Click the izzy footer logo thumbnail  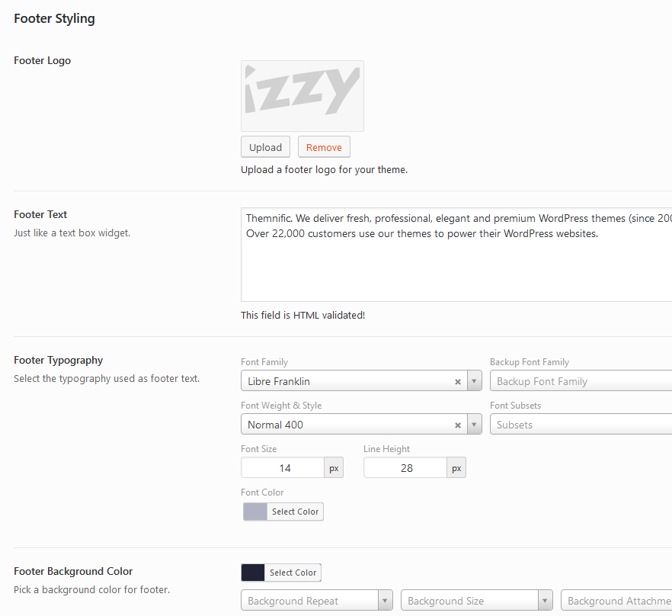coord(302,96)
